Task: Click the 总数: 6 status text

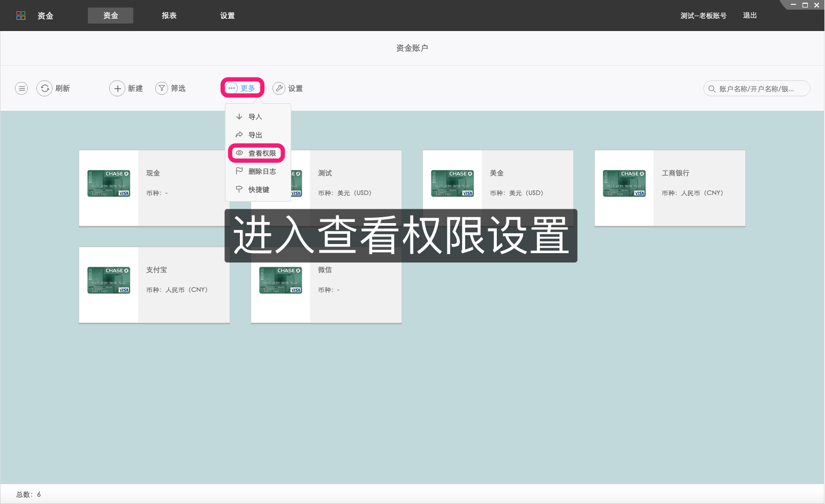Action: 29,494
